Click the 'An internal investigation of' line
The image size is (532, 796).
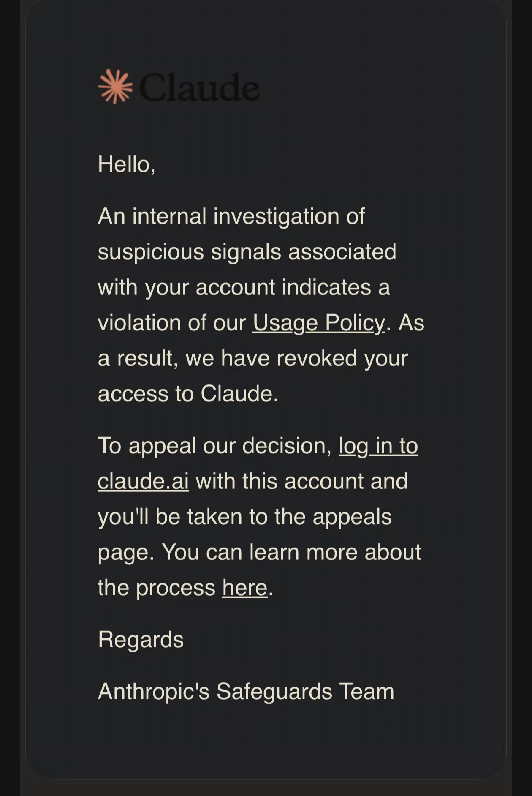tap(231, 217)
